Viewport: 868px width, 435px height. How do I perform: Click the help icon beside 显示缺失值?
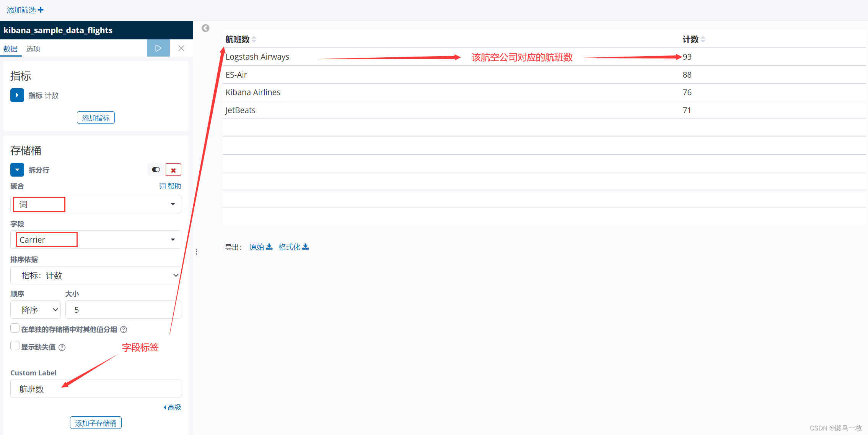(x=62, y=347)
